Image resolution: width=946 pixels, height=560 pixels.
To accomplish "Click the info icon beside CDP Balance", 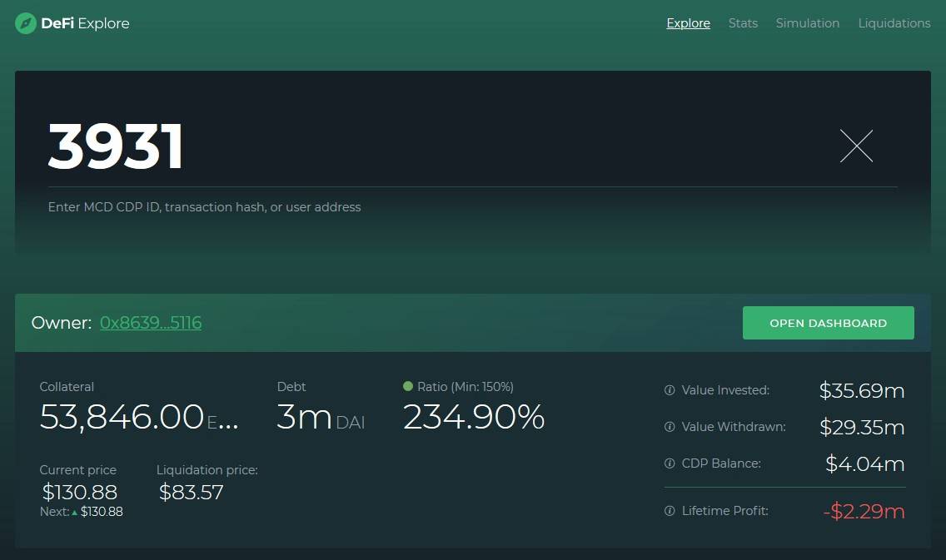I will tap(670, 463).
